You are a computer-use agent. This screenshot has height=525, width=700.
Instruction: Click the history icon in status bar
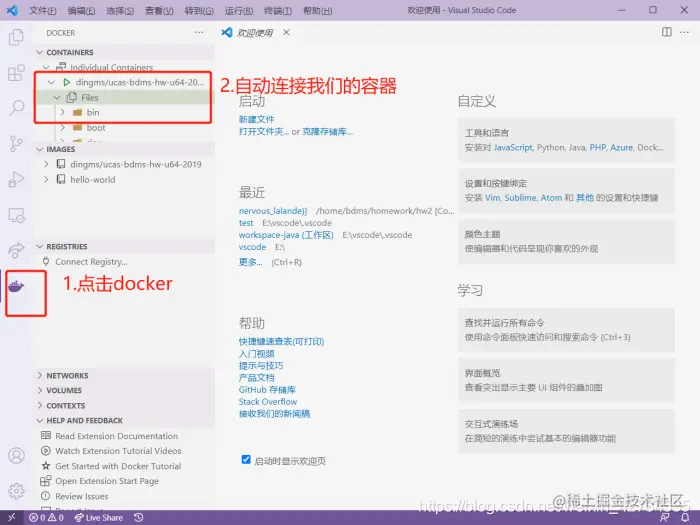click(x=138, y=517)
